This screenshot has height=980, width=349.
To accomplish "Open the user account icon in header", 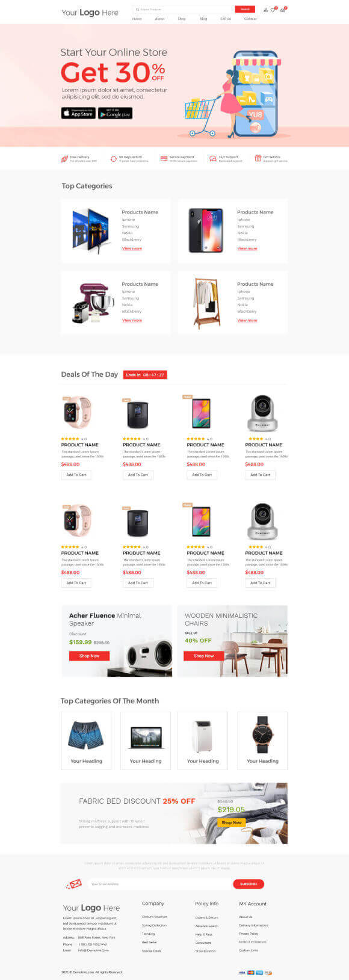I will click(x=265, y=10).
